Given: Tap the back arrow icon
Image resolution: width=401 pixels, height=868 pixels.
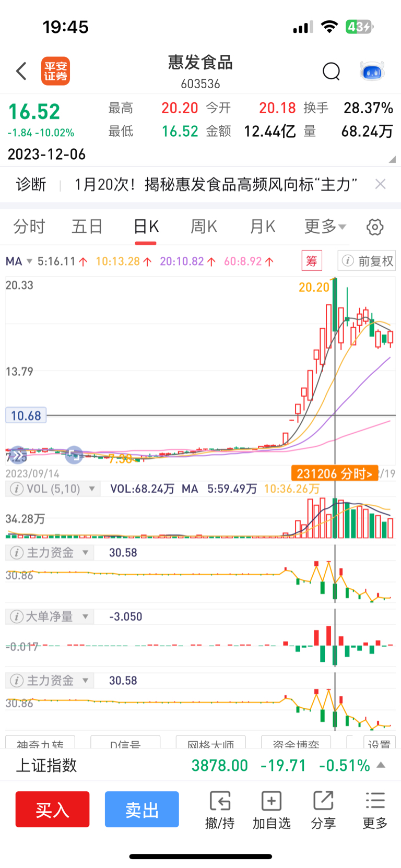Looking at the screenshot, I should click(x=21, y=71).
